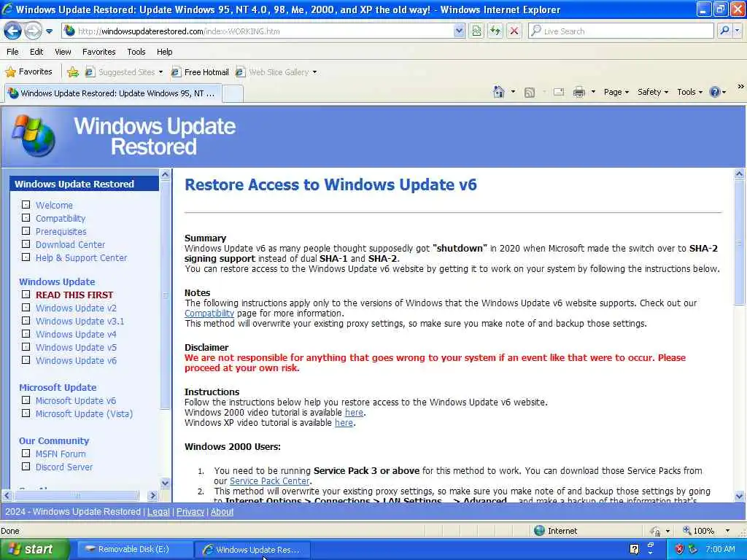Click the Internet zone globe icon
Image resolution: width=747 pixels, height=560 pixels.
click(x=539, y=531)
